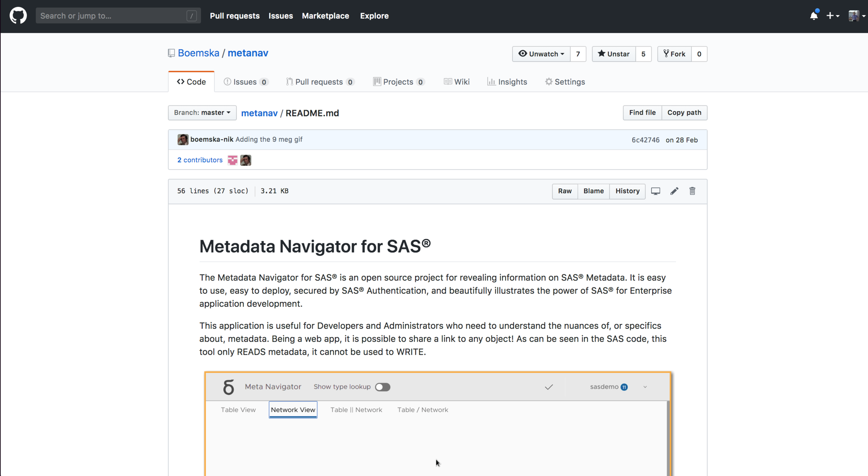Delete file using the trash icon
Viewport: 868px width, 476px height.
coord(692,191)
